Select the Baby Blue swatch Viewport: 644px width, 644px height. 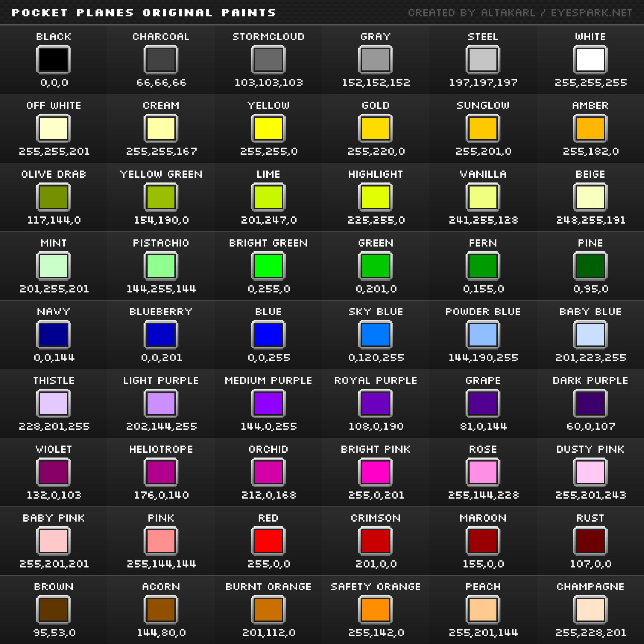pyautogui.click(x=590, y=335)
